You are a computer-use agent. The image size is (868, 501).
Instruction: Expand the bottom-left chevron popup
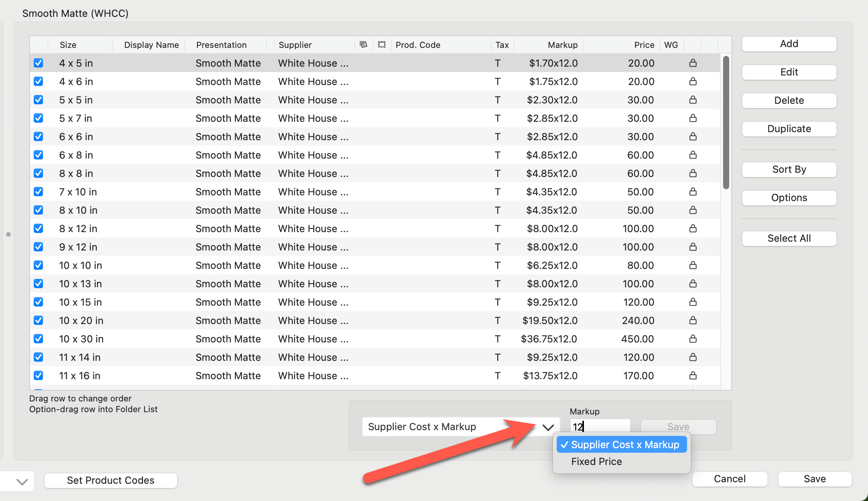(x=22, y=481)
